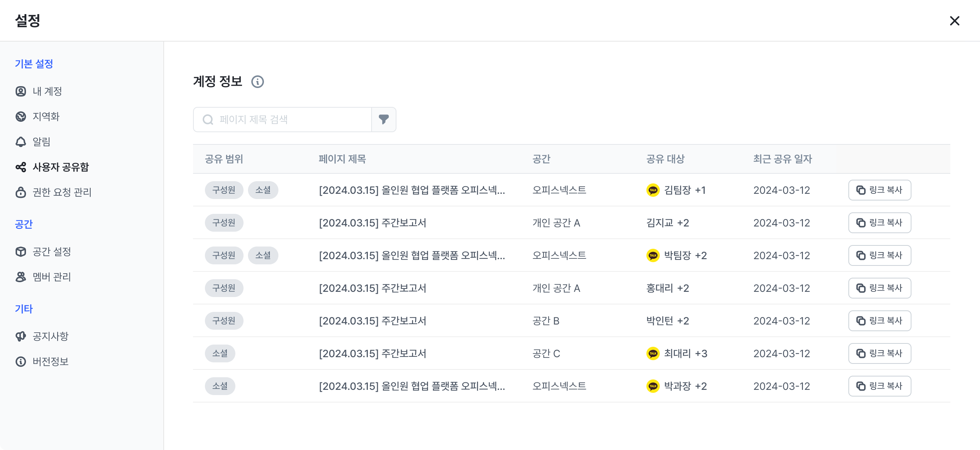The width and height of the screenshot is (980, 450).
Task: Close the 설정 dialog
Action: pyautogui.click(x=954, y=20)
